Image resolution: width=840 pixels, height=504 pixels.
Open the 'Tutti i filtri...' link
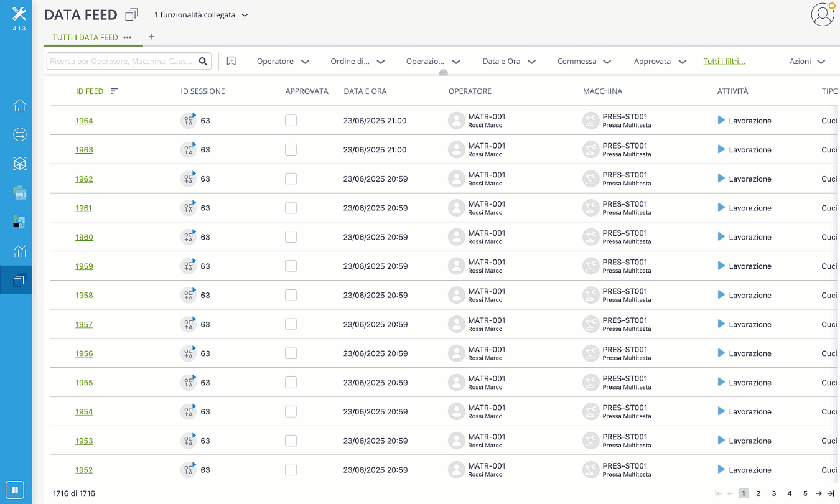pyautogui.click(x=724, y=62)
